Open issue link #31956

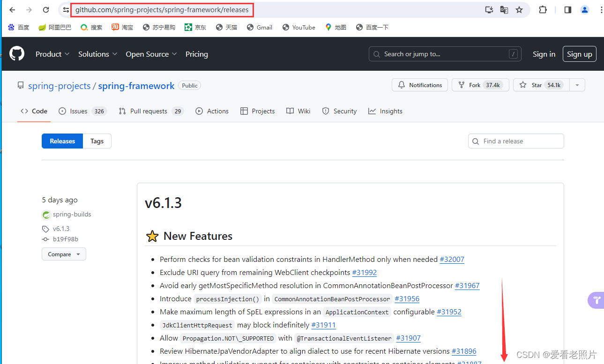pyautogui.click(x=407, y=299)
